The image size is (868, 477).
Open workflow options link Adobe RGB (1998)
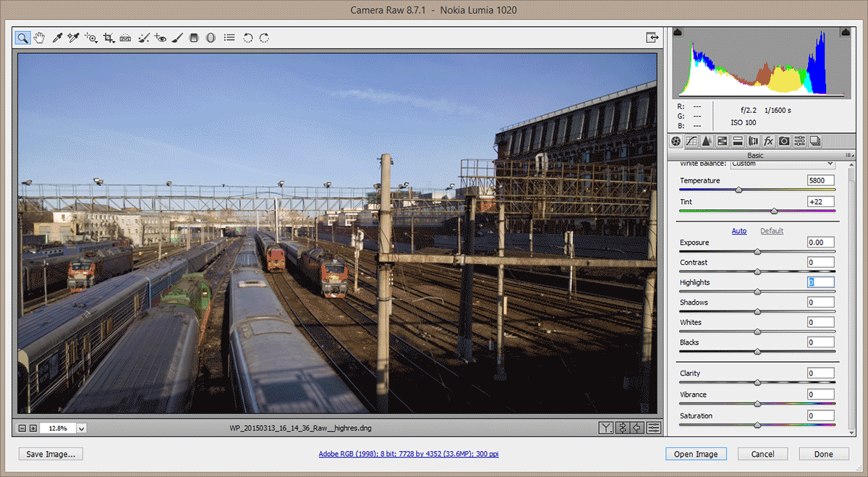409,455
